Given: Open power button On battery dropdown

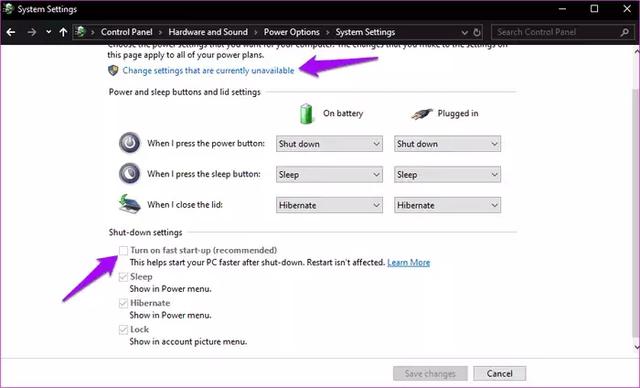Looking at the screenshot, I should [x=329, y=144].
